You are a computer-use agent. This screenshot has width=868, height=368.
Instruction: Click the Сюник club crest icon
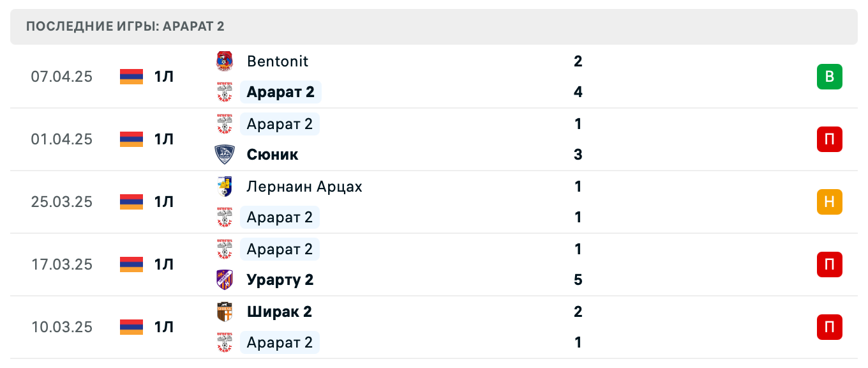(225, 155)
